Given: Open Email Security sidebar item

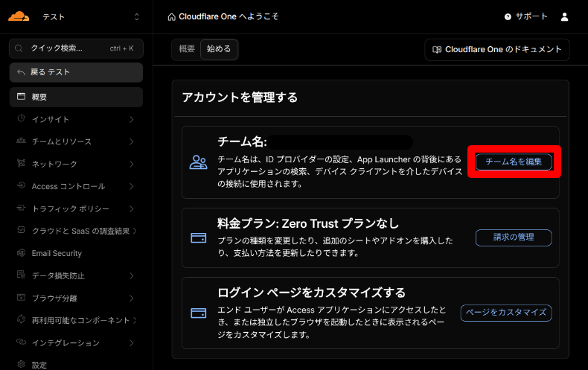Looking at the screenshot, I should click(76, 253).
